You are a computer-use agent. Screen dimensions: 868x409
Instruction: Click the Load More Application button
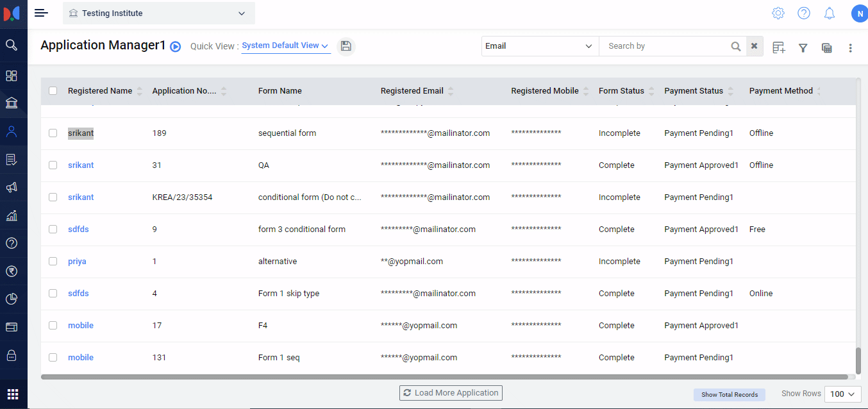pos(451,393)
